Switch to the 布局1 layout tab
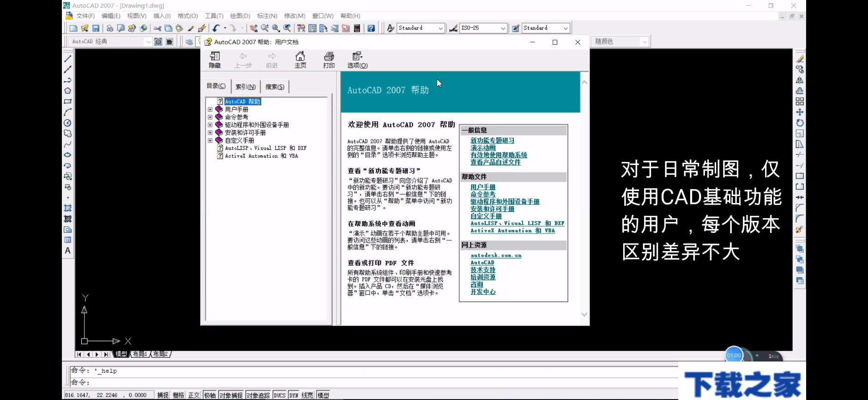Screen dimensions: 868x400 (x=140, y=354)
